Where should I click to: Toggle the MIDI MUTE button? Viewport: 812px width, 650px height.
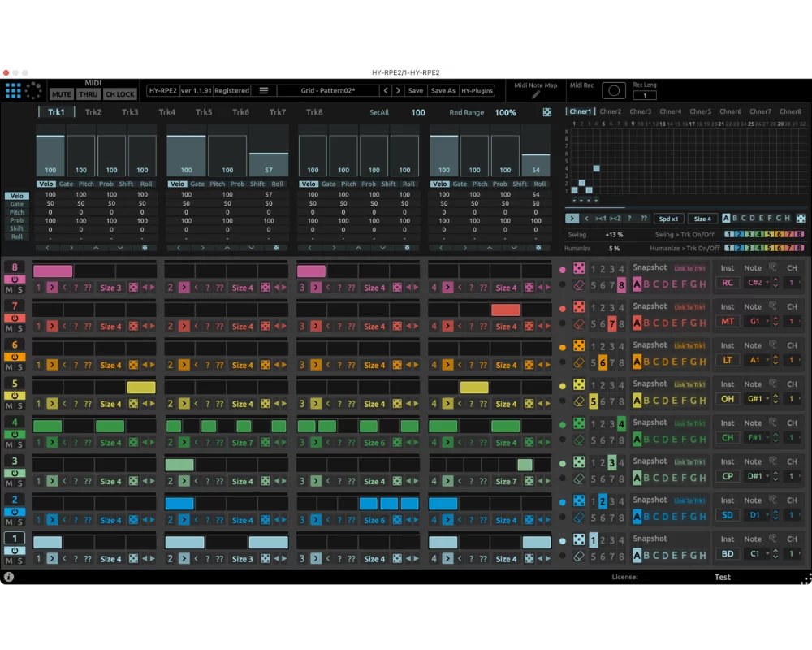(61, 94)
